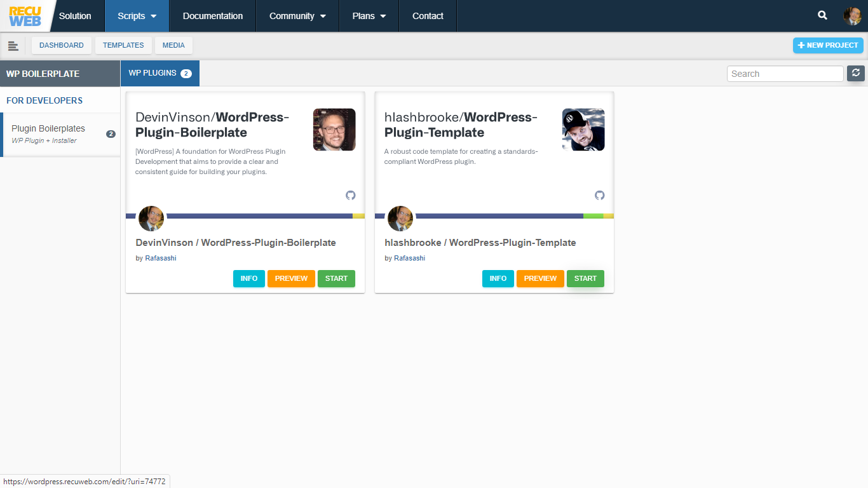Open GitHub icon on the DevinVinson card
Screen dimensions: 868x488
tap(351, 195)
